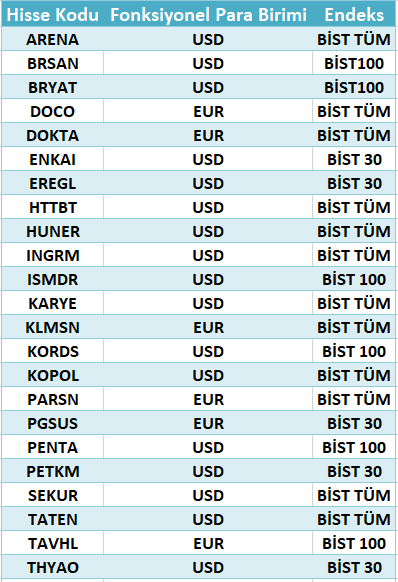Select the PGSUS stock code cell
Screen dimensions: 398x582
point(53,424)
